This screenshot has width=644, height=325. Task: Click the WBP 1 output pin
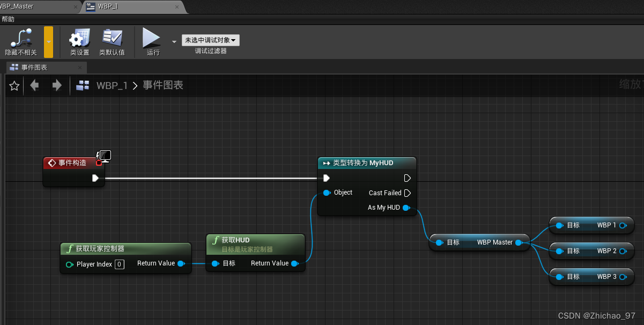click(x=623, y=225)
